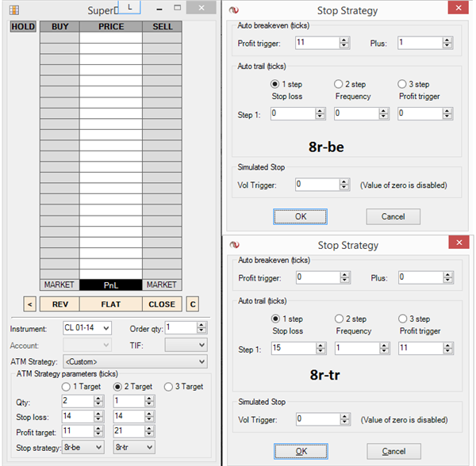476x466 pixels.
Task: Select the 1 Target radio button
Action: click(66, 387)
